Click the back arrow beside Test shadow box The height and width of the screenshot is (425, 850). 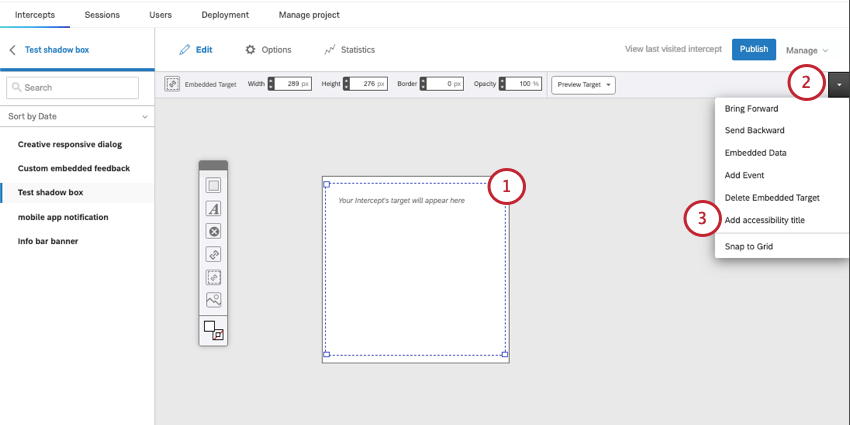point(13,49)
